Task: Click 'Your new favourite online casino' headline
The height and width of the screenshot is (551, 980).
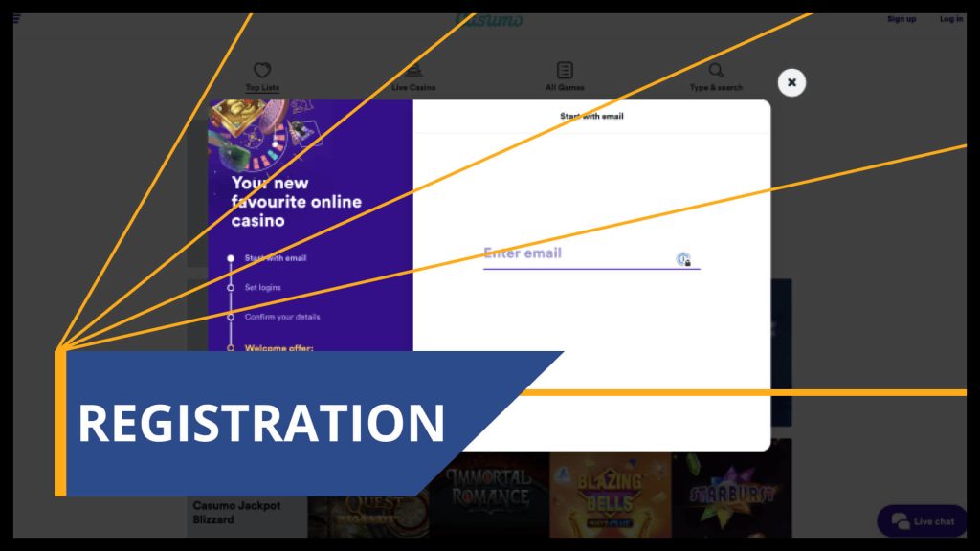Action: point(297,202)
